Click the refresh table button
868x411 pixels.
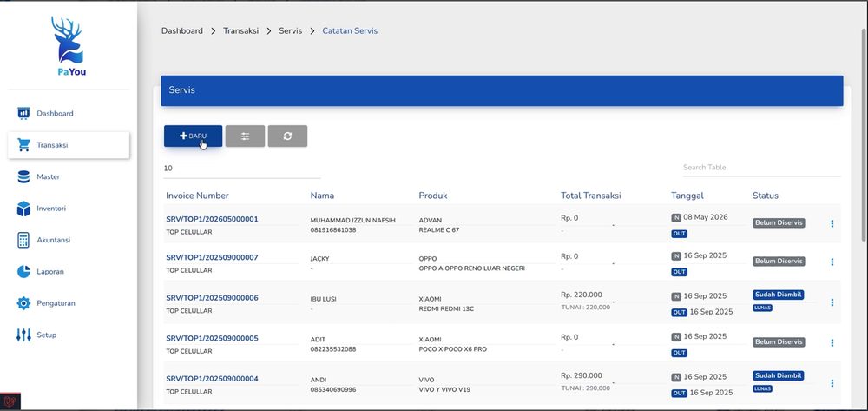point(287,136)
